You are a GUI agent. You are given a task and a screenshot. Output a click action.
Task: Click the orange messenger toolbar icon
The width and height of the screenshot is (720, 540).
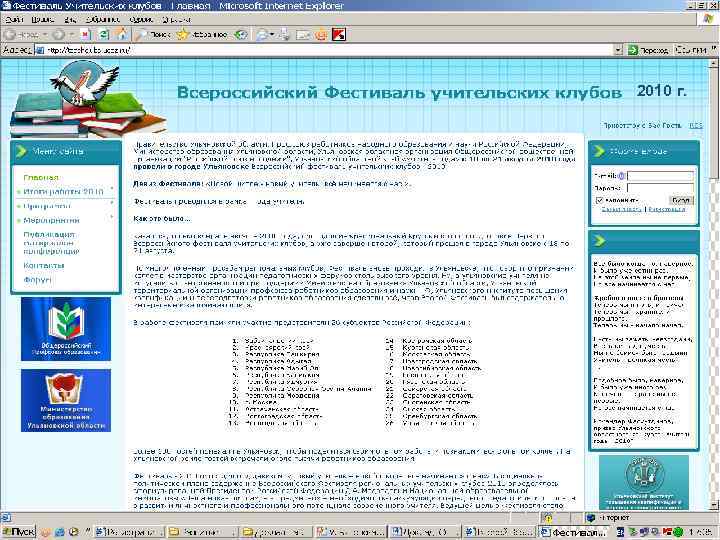coord(321,34)
